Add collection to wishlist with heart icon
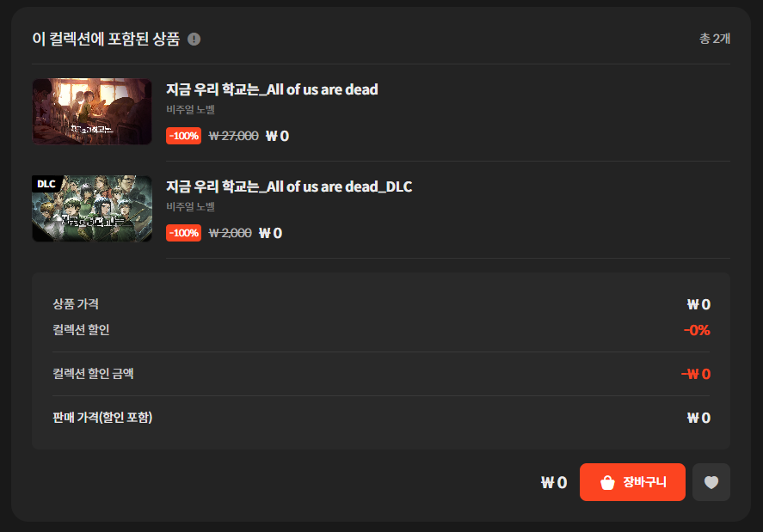 pyautogui.click(x=711, y=482)
